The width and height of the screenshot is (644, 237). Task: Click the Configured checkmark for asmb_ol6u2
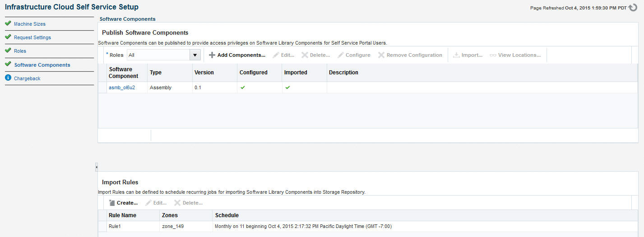pyautogui.click(x=243, y=87)
